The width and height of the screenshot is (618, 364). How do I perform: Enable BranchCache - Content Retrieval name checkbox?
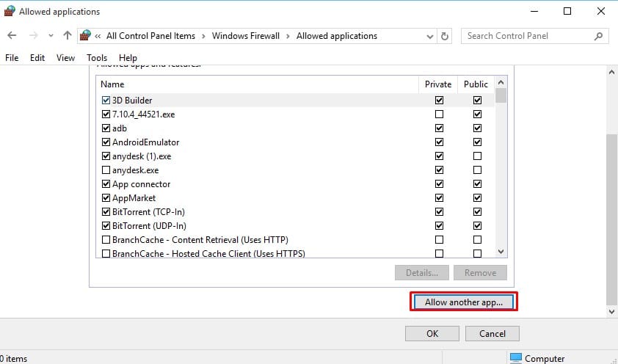106,239
